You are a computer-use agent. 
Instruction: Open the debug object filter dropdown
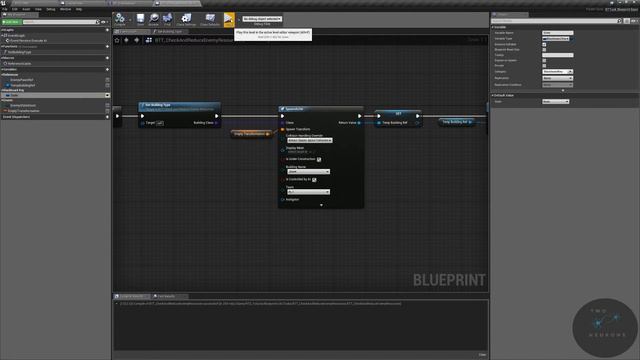(262, 19)
